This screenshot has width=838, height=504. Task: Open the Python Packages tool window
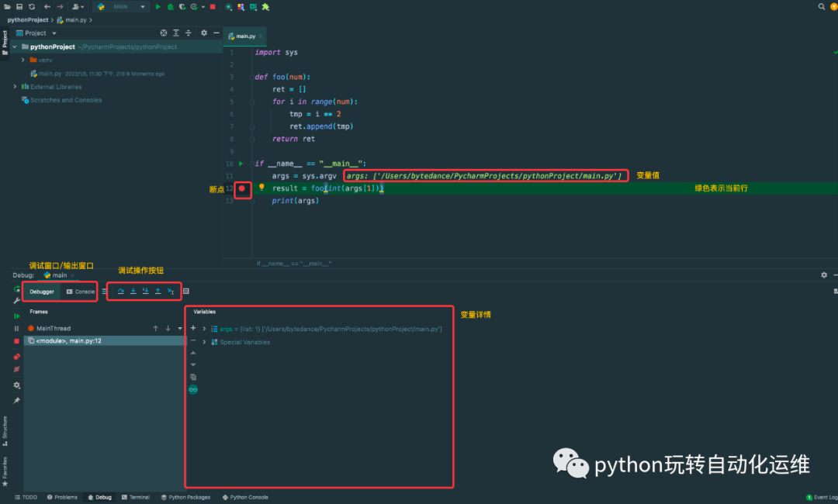point(185,497)
